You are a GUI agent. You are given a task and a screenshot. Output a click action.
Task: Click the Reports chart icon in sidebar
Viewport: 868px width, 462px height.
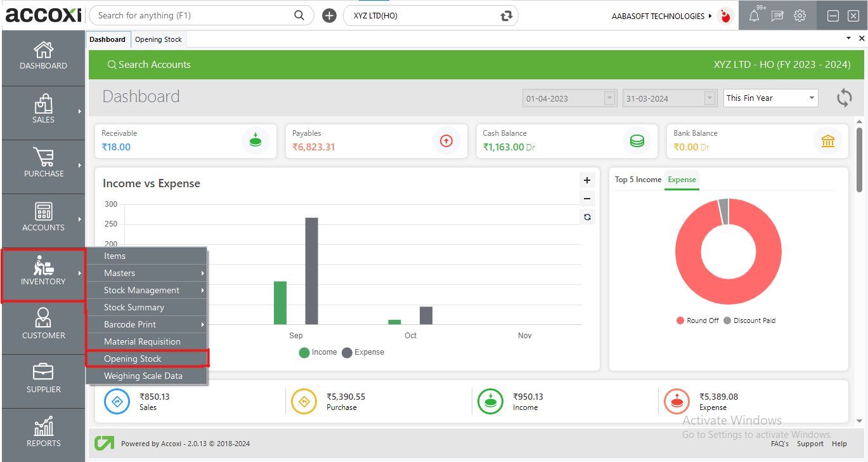tap(43, 428)
